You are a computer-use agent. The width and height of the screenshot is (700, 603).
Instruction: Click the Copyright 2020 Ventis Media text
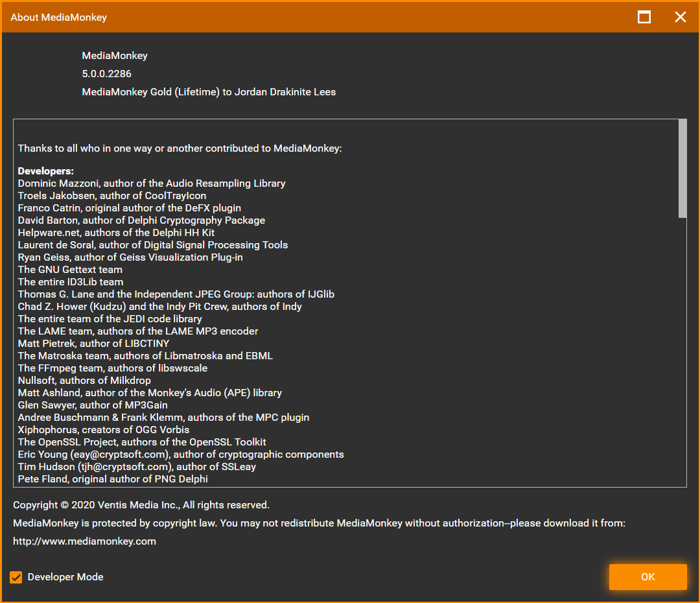click(141, 504)
